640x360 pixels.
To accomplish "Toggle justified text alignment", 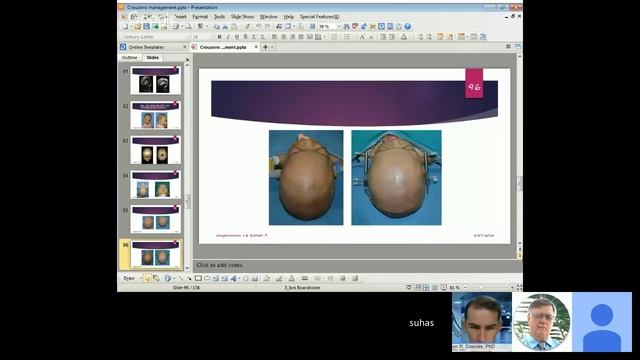I will [x=301, y=37].
